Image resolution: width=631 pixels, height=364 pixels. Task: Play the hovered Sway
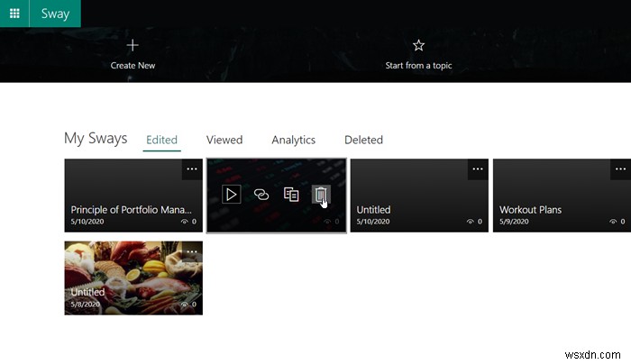coord(232,195)
